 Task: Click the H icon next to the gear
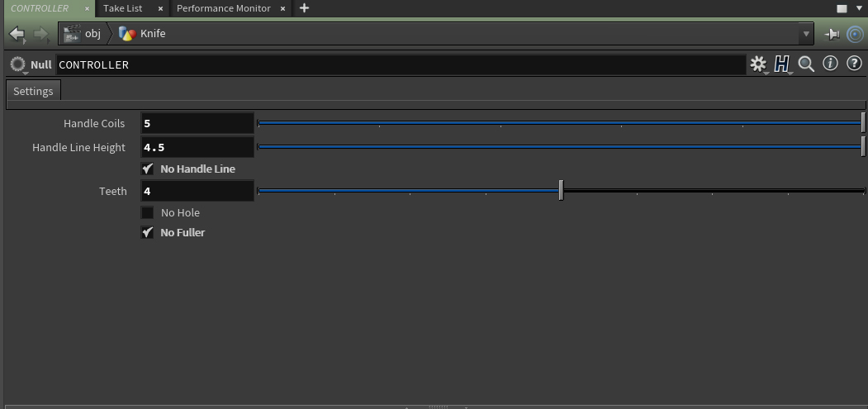pyautogui.click(x=781, y=64)
